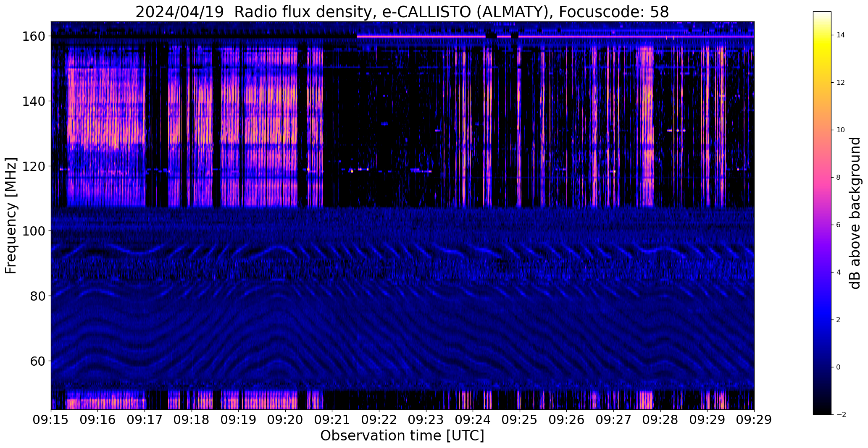Click the 09:24 time tick label
868x448 pixels.
pyautogui.click(x=473, y=420)
